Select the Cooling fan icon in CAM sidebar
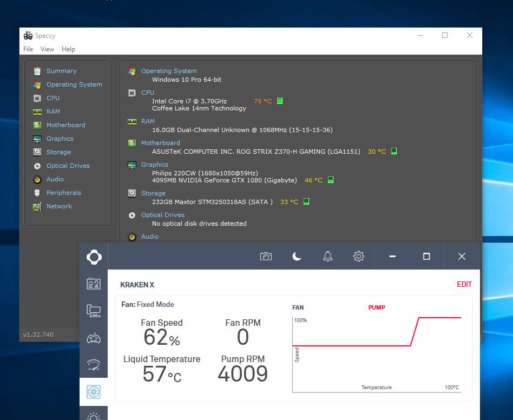The height and width of the screenshot is (420, 513). (x=94, y=392)
